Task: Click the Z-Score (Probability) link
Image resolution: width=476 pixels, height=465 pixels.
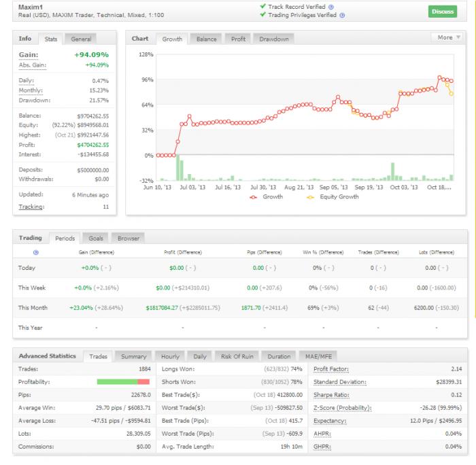Action: tap(343, 409)
